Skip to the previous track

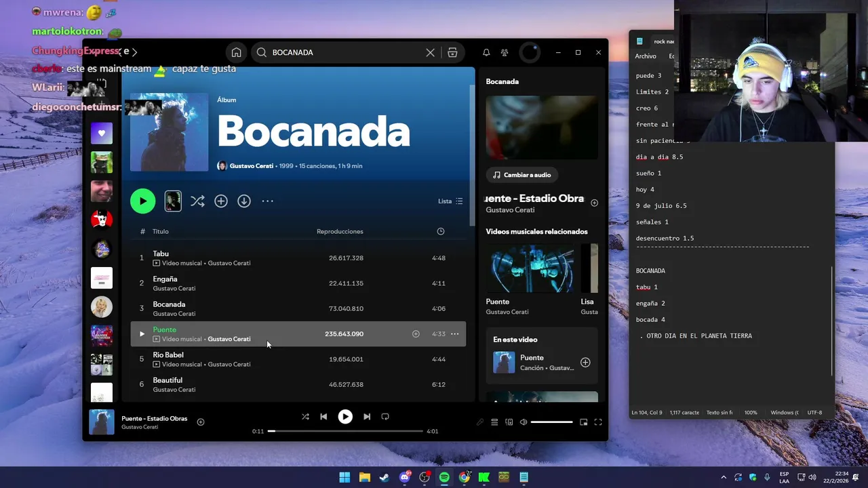(x=323, y=417)
